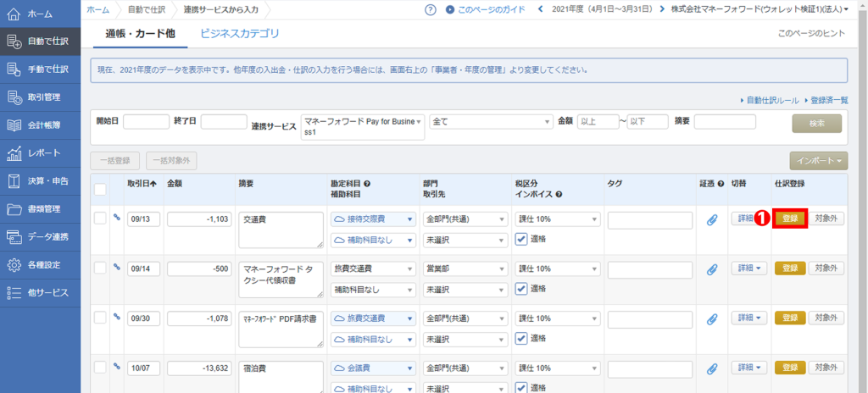
Task: Click 連携サービスから入力 breadcrumb
Action: (x=220, y=9)
